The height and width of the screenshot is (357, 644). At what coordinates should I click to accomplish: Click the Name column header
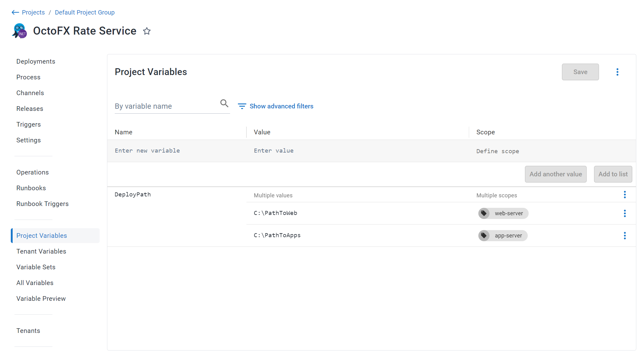123,132
